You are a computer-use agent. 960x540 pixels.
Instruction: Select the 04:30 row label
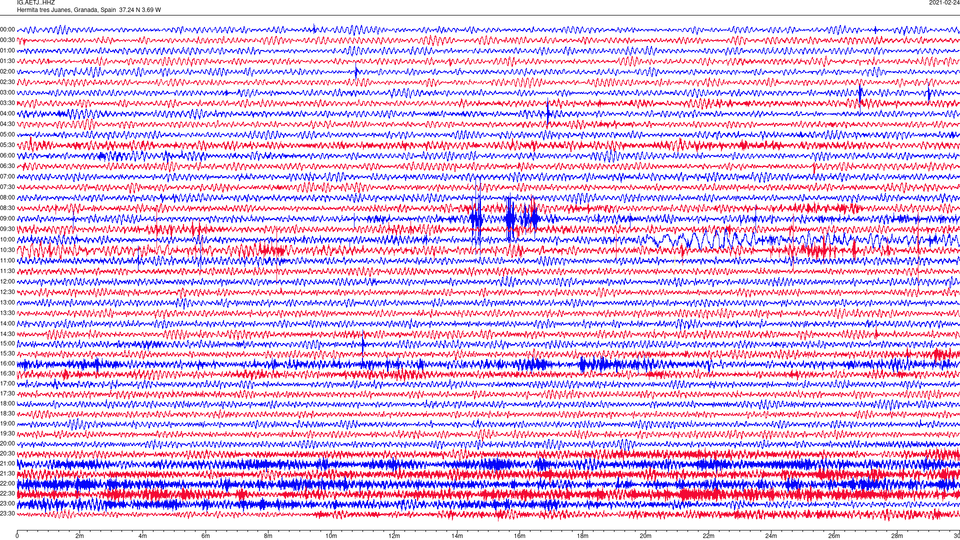tap(7, 124)
